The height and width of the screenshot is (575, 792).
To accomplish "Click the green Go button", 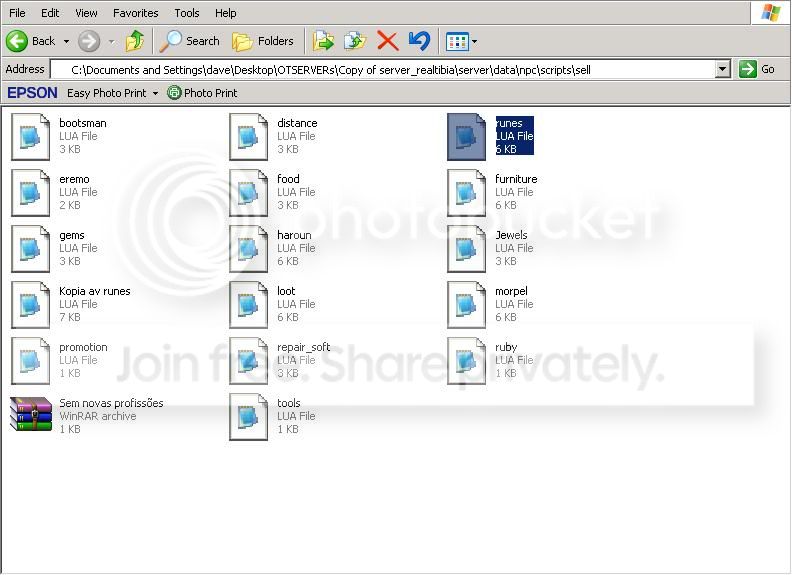I will [x=757, y=69].
